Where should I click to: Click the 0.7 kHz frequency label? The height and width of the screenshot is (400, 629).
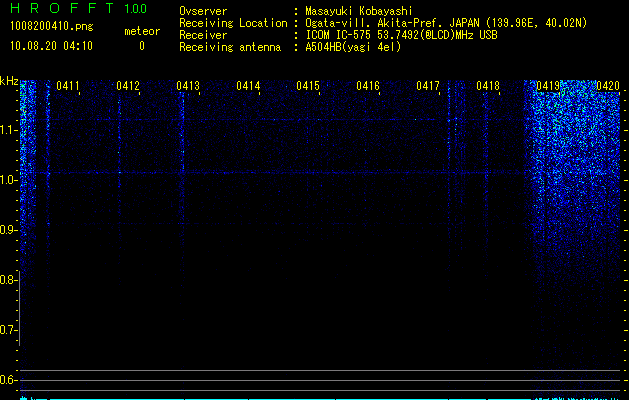click(8, 330)
